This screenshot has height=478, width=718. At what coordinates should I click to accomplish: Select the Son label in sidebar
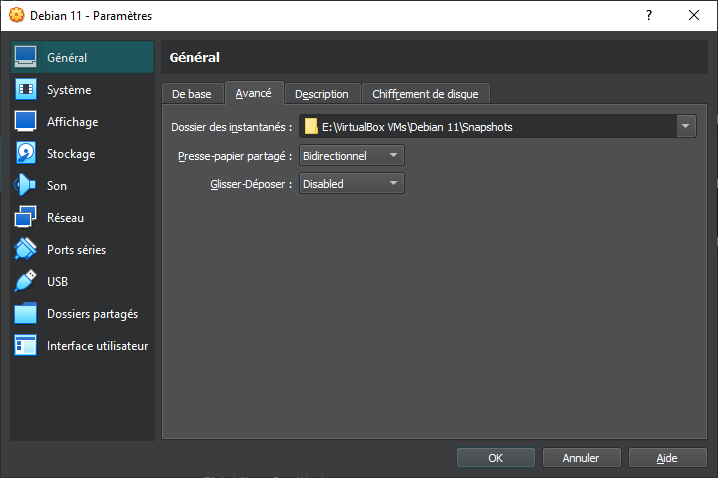[57, 186]
